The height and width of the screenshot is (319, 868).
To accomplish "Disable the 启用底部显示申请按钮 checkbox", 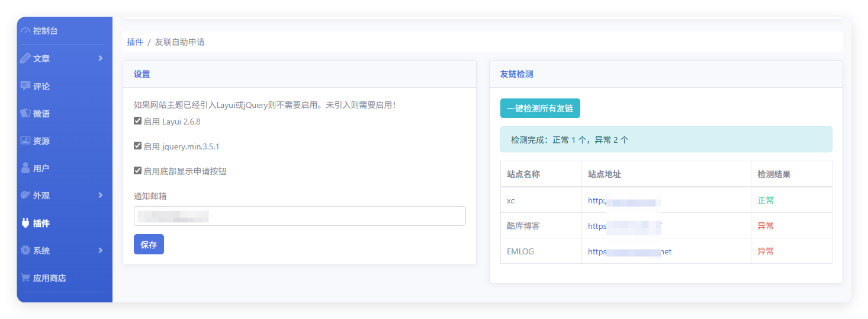I will [137, 171].
